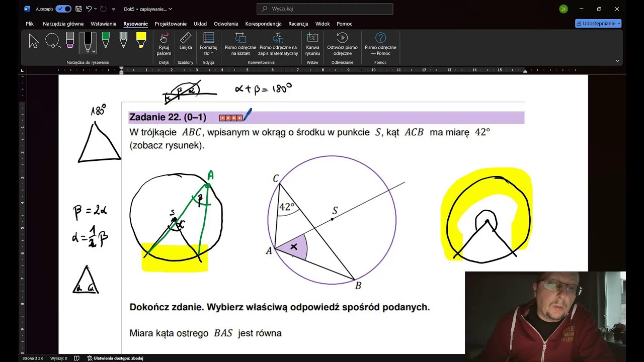Open the undo history dropdown arrow

[x=95, y=9]
